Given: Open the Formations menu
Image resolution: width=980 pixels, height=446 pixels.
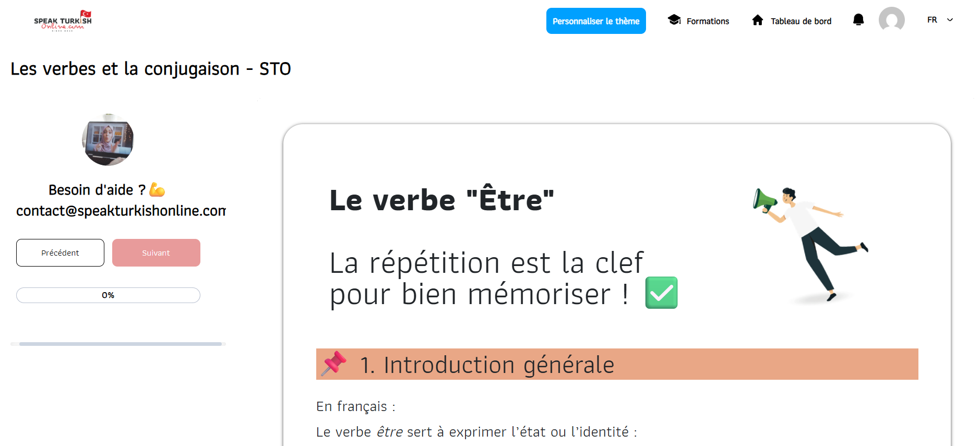Looking at the screenshot, I should pyautogui.click(x=708, y=21).
